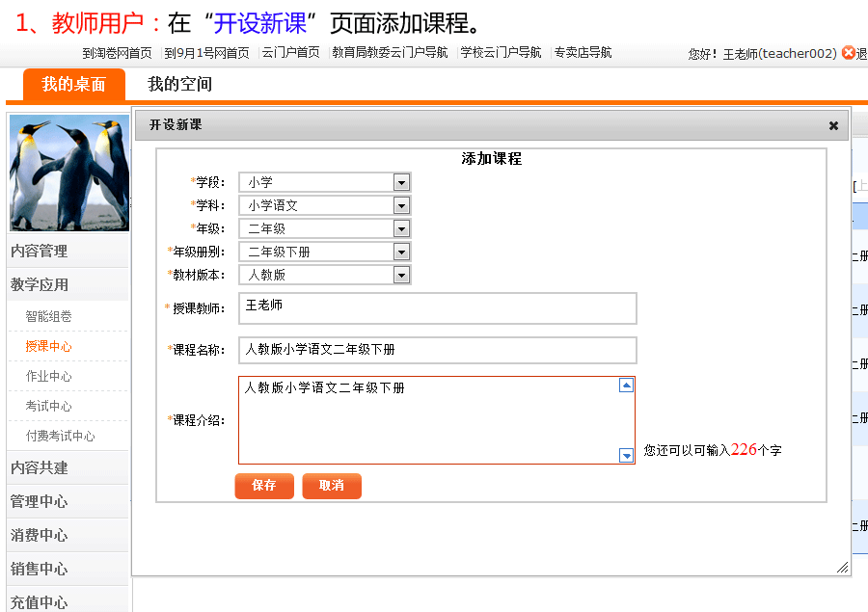
Task: Click the 课程名称 text field
Action: pos(437,350)
